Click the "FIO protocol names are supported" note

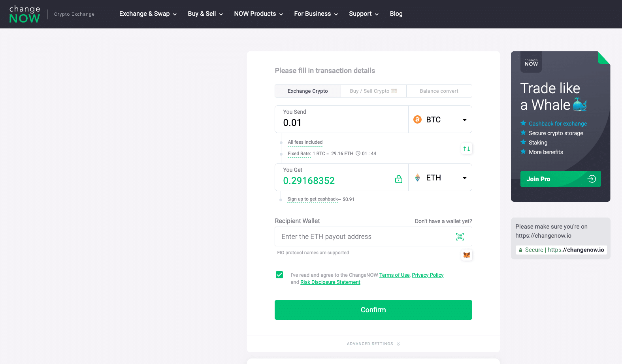point(313,253)
